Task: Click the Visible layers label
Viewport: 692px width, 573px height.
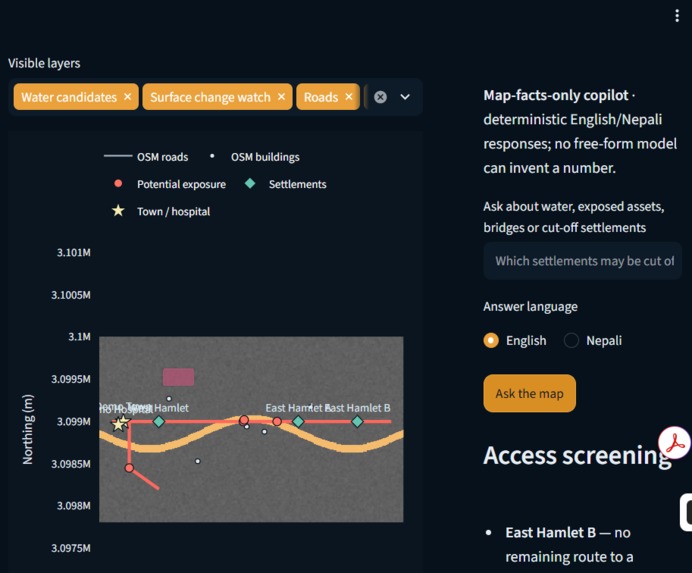Action: point(44,63)
